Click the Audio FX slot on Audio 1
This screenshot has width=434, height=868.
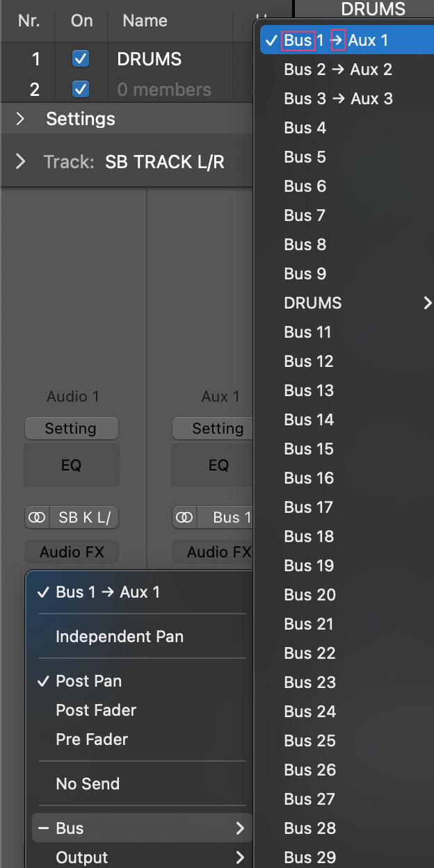(x=72, y=552)
